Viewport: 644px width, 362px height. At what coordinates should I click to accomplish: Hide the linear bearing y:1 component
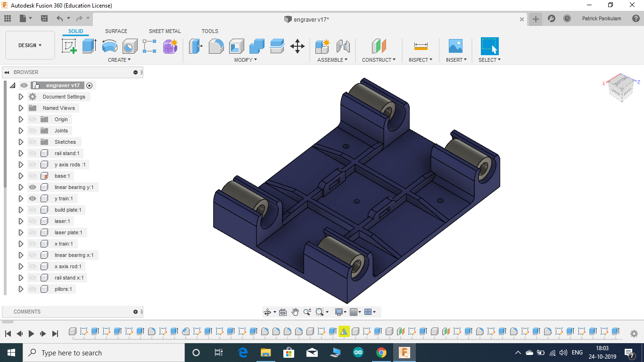point(32,187)
